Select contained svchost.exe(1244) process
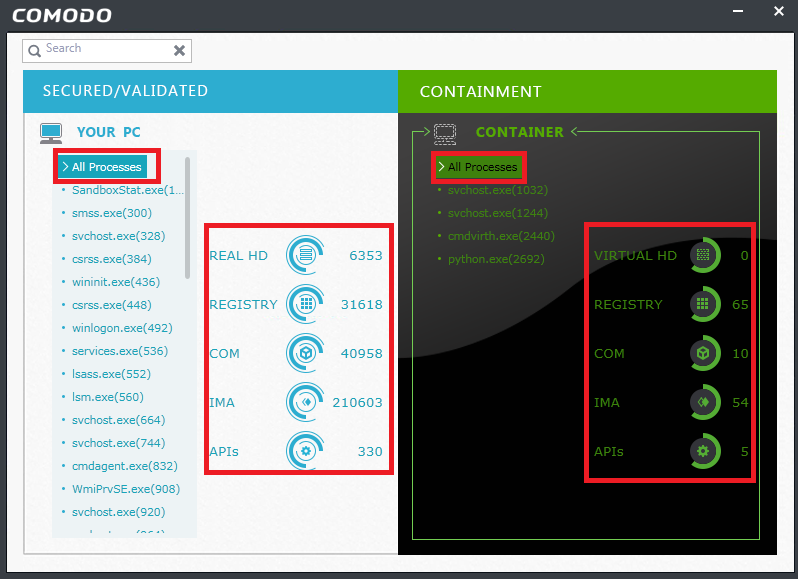 click(498, 213)
